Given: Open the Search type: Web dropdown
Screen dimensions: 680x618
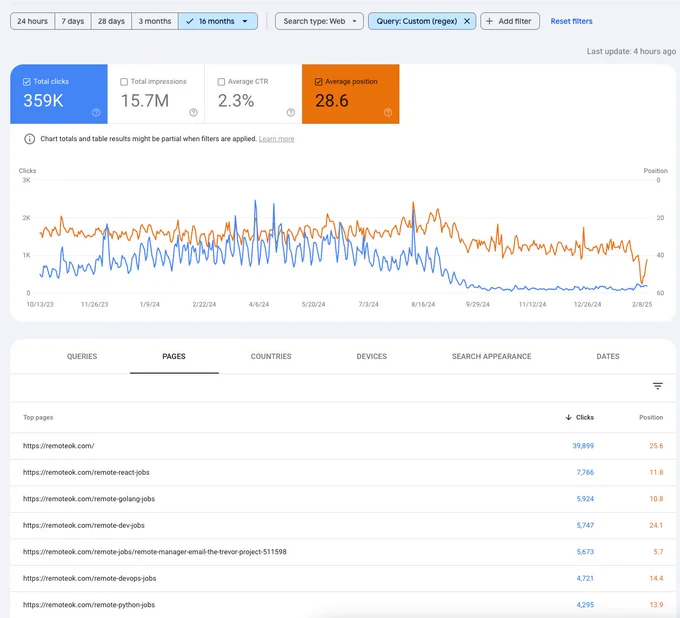Looking at the screenshot, I should 319,21.
